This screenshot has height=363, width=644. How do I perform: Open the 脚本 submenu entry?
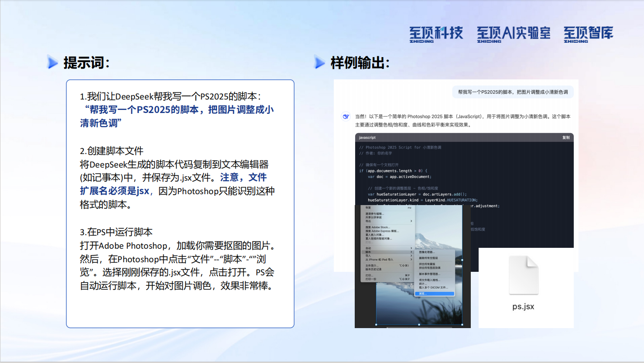click(387, 252)
